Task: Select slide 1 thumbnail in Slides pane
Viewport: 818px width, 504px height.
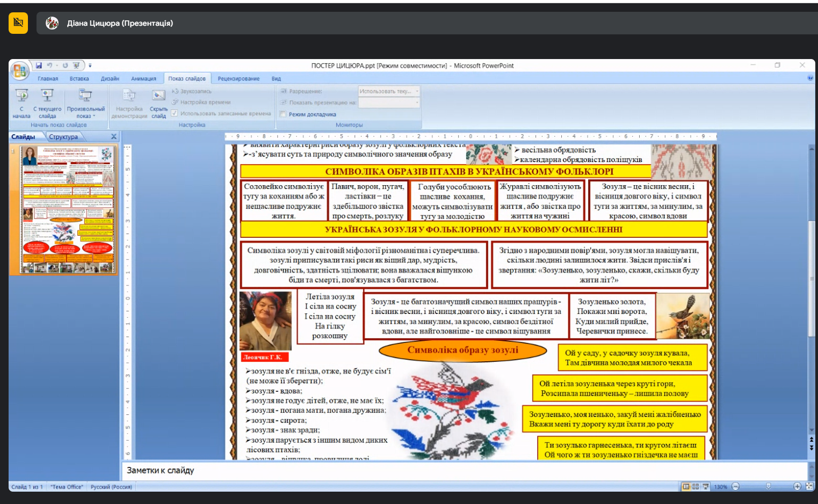Action: (x=68, y=209)
